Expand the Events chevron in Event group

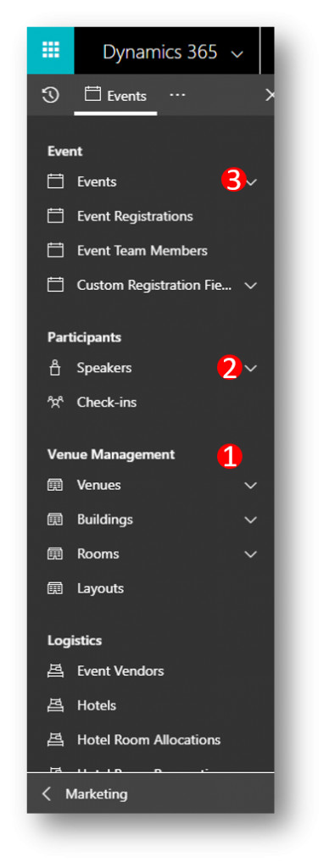tap(252, 181)
